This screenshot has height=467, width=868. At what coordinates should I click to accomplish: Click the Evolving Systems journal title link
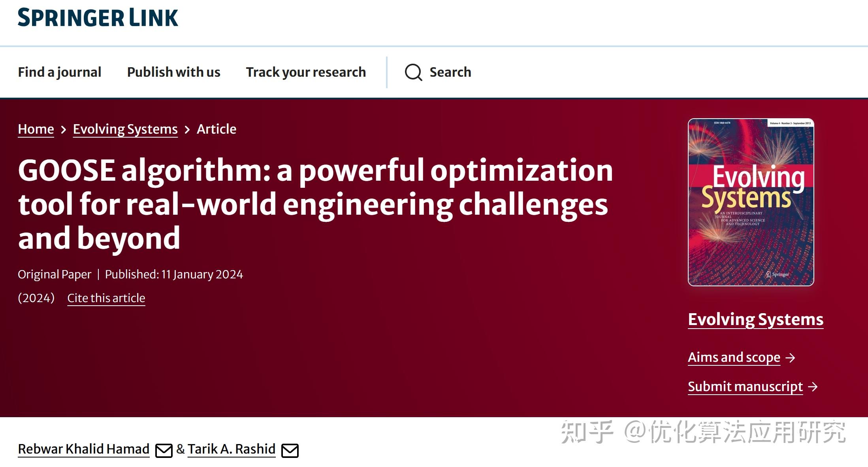tap(755, 320)
